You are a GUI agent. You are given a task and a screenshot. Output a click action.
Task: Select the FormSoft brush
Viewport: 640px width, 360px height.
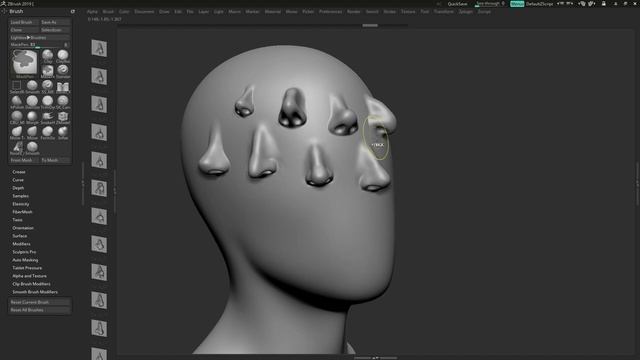pos(48,133)
